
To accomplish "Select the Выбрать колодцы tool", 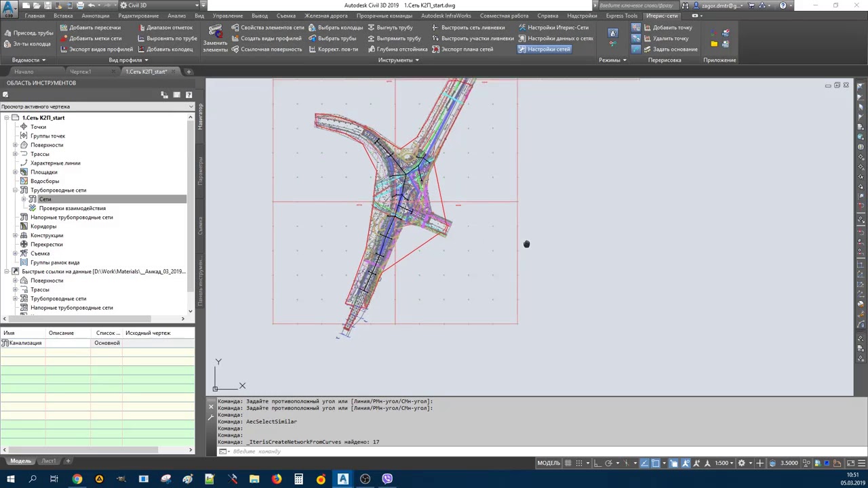I will coord(336,28).
